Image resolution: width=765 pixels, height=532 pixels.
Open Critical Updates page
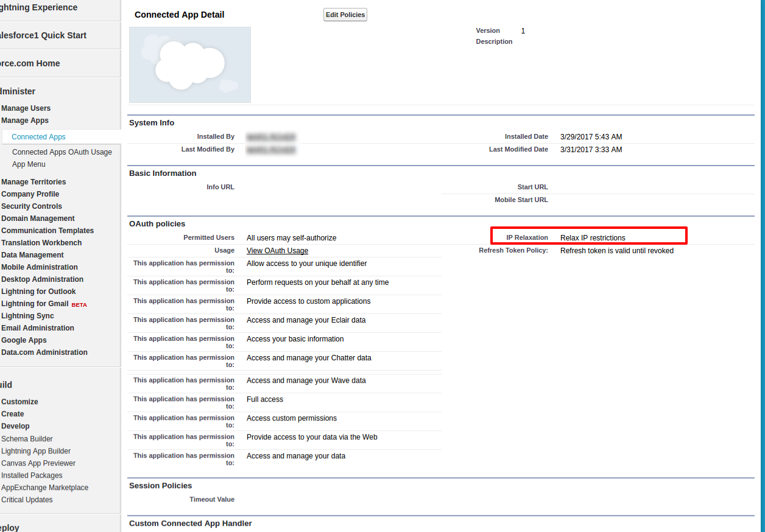(x=27, y=500)
